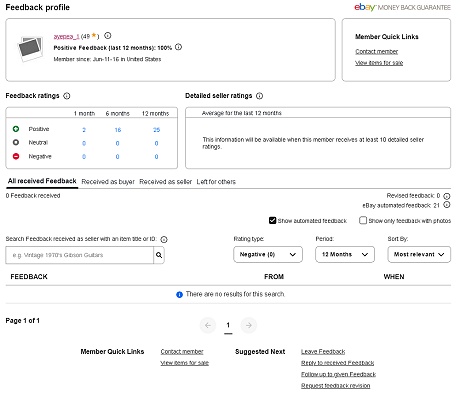
Task: Select the All received Feedback tab
Action: pyautogui.click(x=42, y=181)
